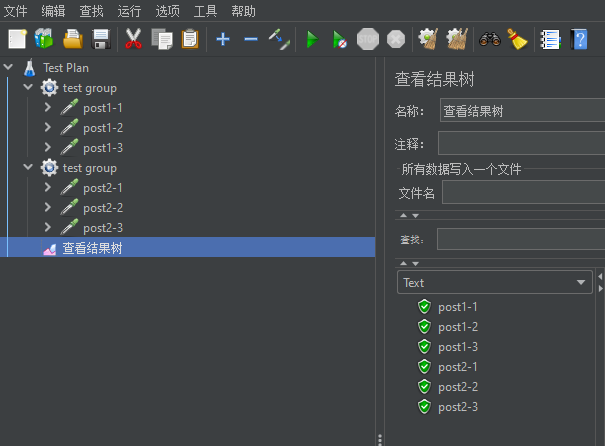Expand the post2-1 sampler in the tree
The height and width of the screenshot is (446, 605).
(x=47, y=187)
